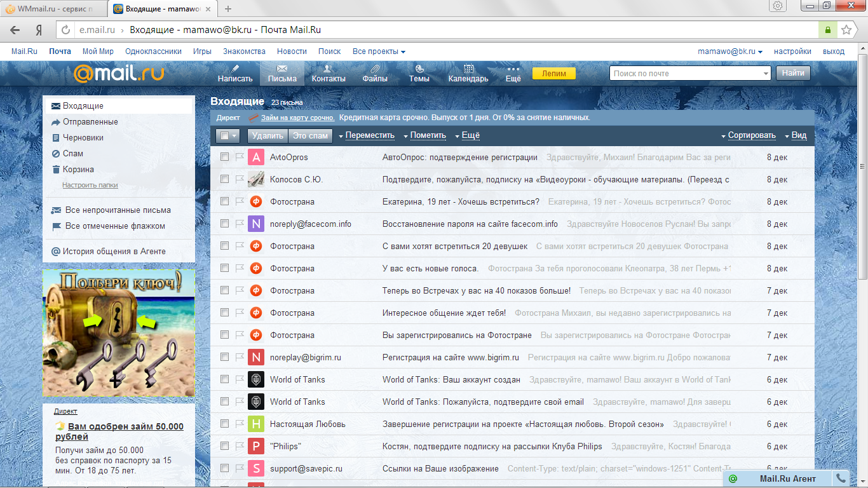Flag the noreplay@bigrim.ru message
Image resolution: width=868 pixels, height=488 pixels.
point(240,357)
